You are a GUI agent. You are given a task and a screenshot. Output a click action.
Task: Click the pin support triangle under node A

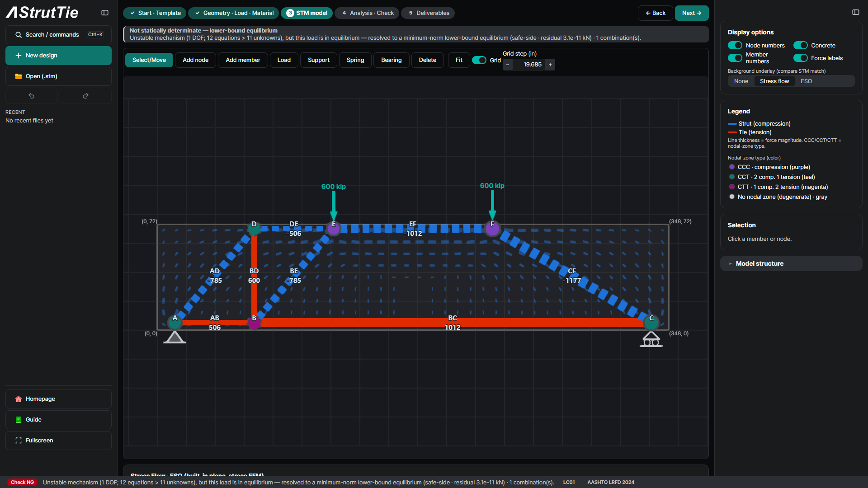[175, 338]
